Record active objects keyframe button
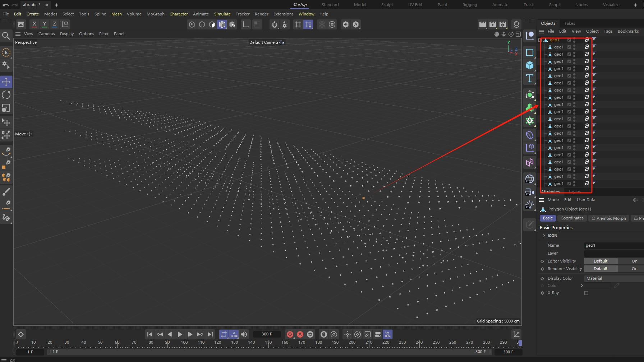This screenshot has height=362, width=644. 290,334
